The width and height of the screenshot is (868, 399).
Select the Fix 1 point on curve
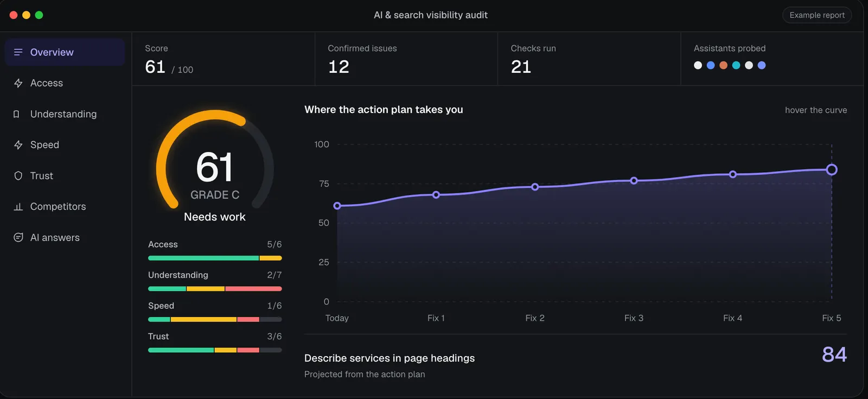pos(436,194)
